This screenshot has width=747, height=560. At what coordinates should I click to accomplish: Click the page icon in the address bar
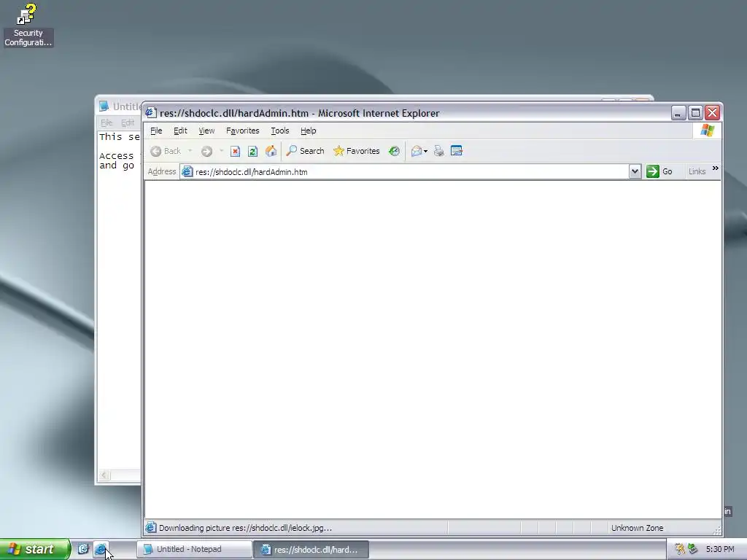point(187,172)
